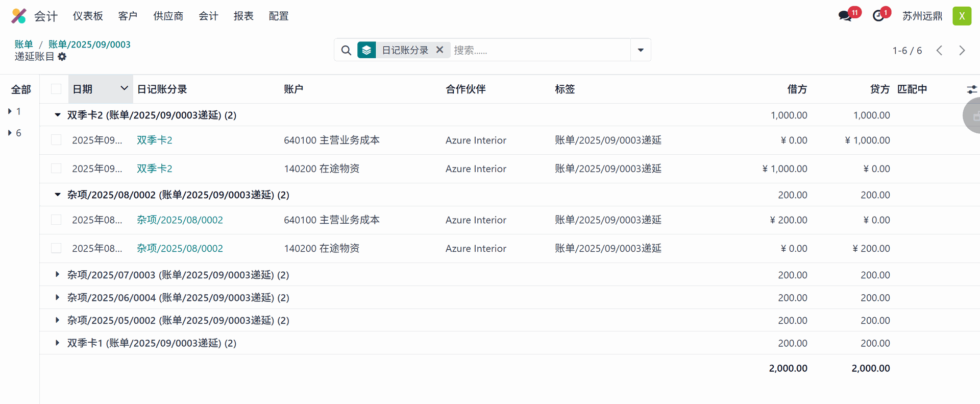Image resolution: width=980 pixels, height=404 pixels.
Task: Click the Odoo accounting app logo icon
Action: tap(19, 16)
